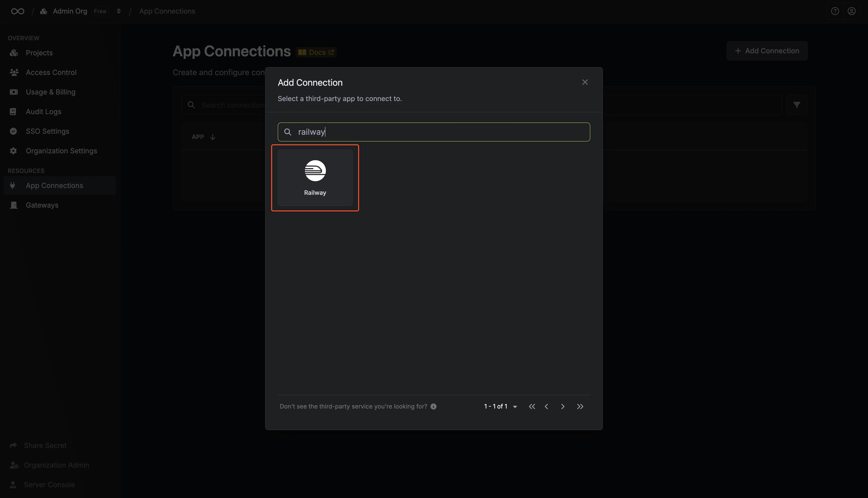Jump to the last page of apps
This screenshot has width=868, height=498.
pos(580,406)
